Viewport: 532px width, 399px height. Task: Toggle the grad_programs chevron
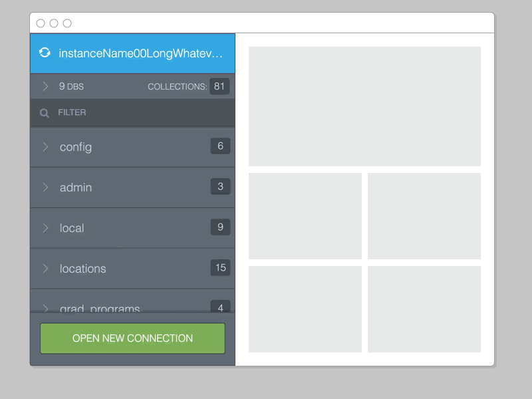pos(45,307)
